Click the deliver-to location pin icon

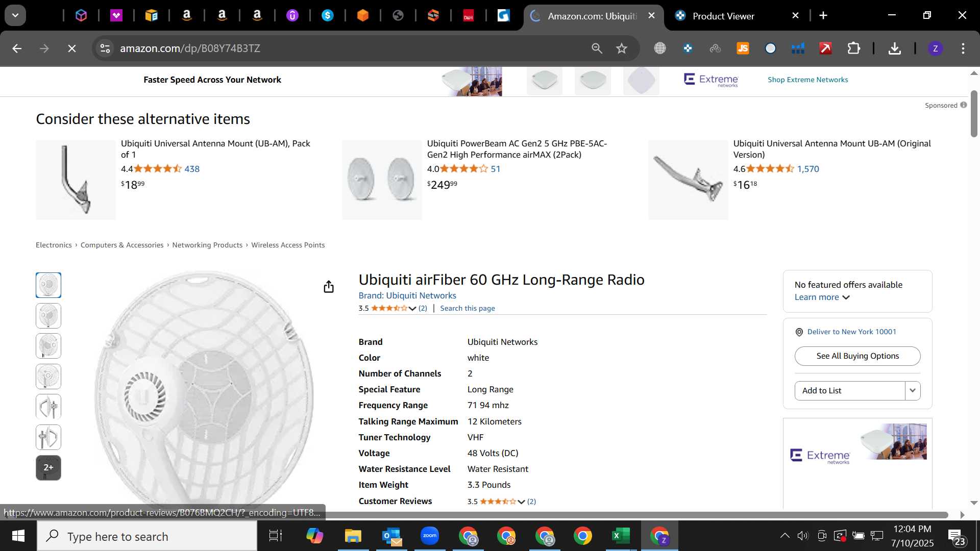(799, 332)
